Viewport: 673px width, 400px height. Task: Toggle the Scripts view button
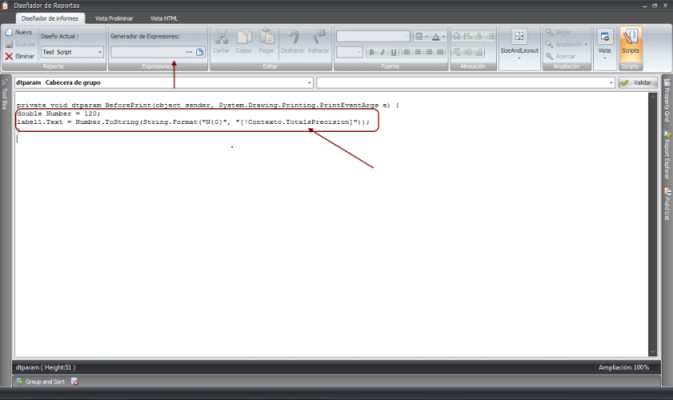point(630,41)
